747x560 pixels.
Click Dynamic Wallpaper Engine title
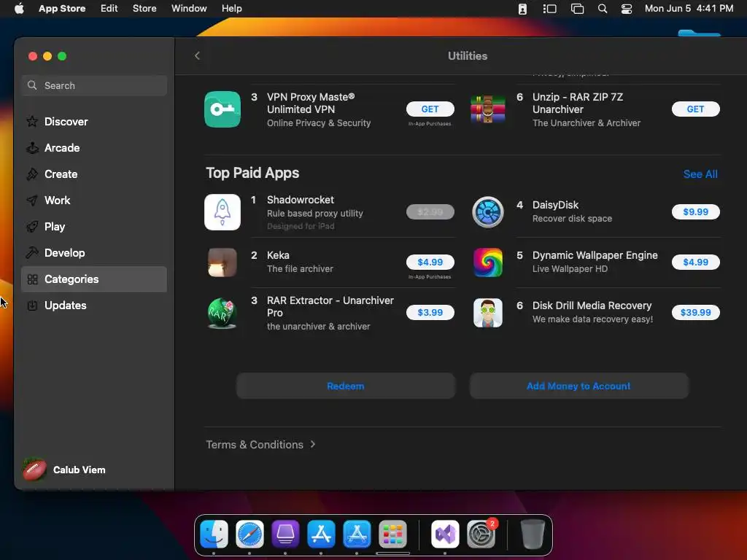[x=595, y=255]
